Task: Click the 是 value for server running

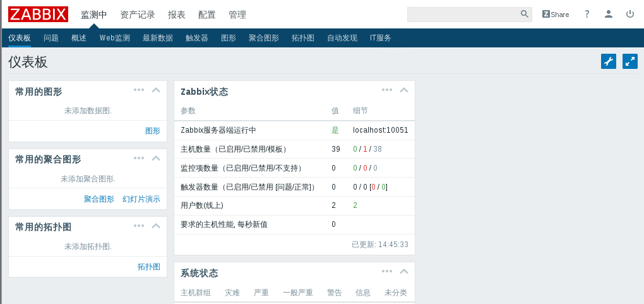Action: pyautogui.click(x=335, y=130)
